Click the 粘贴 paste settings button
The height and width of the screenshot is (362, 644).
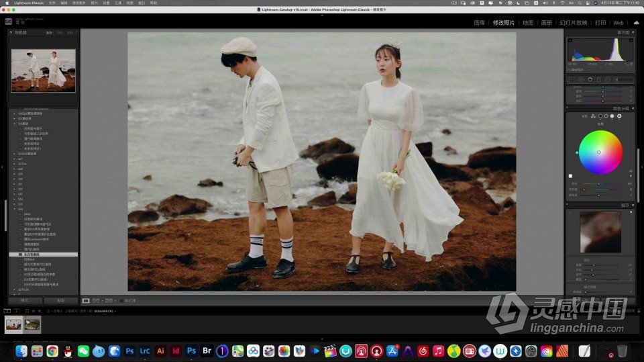click(x=61, y=300)
